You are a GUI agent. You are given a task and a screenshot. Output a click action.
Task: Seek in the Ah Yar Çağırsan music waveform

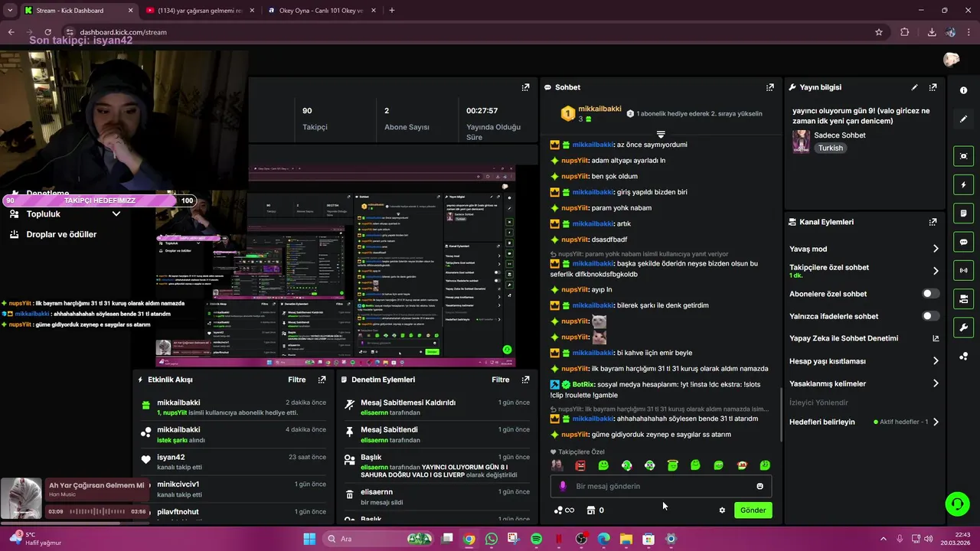(x=99, y=511)
